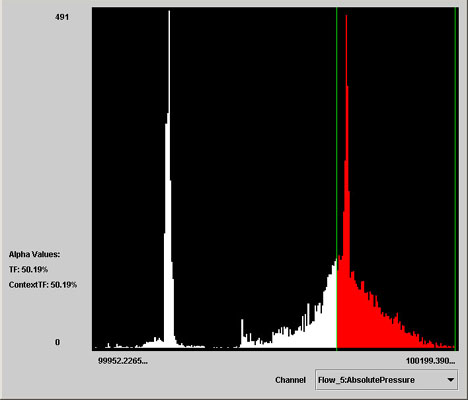Viewport: 468px width, 400px height.
Task: Click the 0 axis baseline label
Action: [x=57, y=342]
